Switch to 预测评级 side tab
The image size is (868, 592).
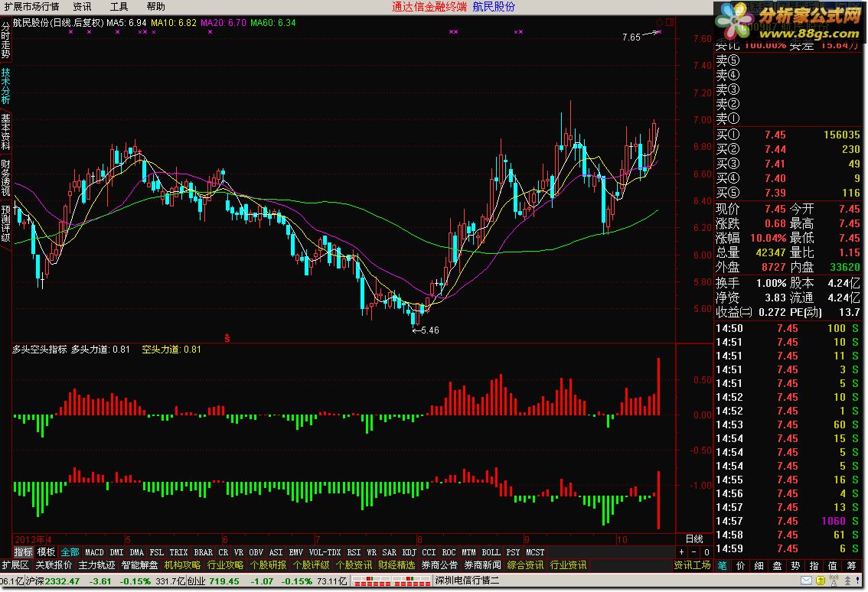[5, 223]
